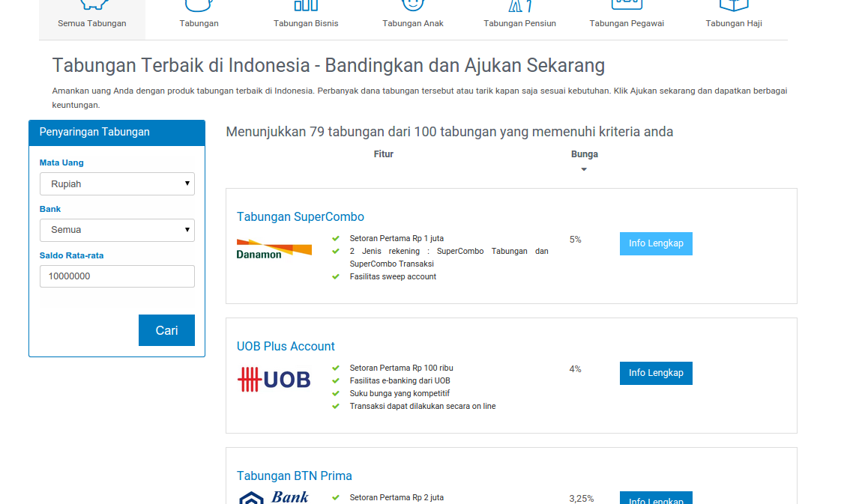Sort by Bunga using the arrow
844x504 pixels.
[584, 169]
